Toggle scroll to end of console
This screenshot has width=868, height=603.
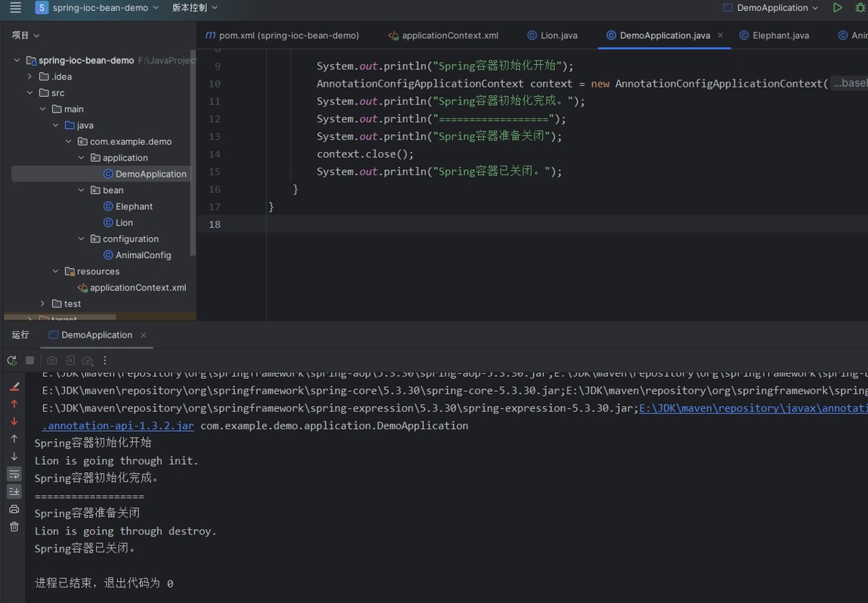14,492
